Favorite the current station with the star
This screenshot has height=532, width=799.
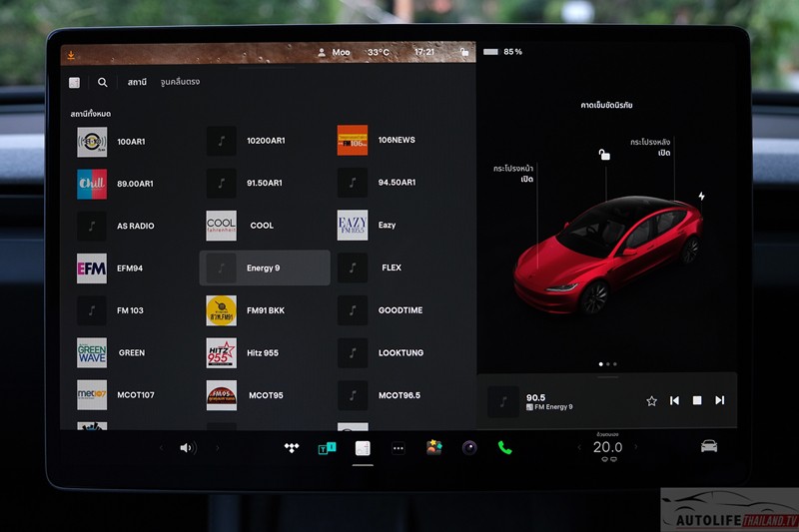click(651, 401)
